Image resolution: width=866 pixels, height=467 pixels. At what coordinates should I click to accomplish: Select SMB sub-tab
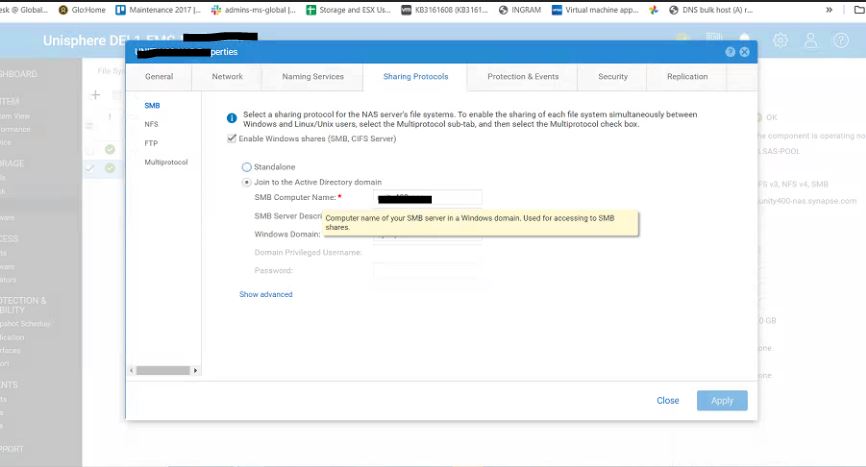[152, 105]
